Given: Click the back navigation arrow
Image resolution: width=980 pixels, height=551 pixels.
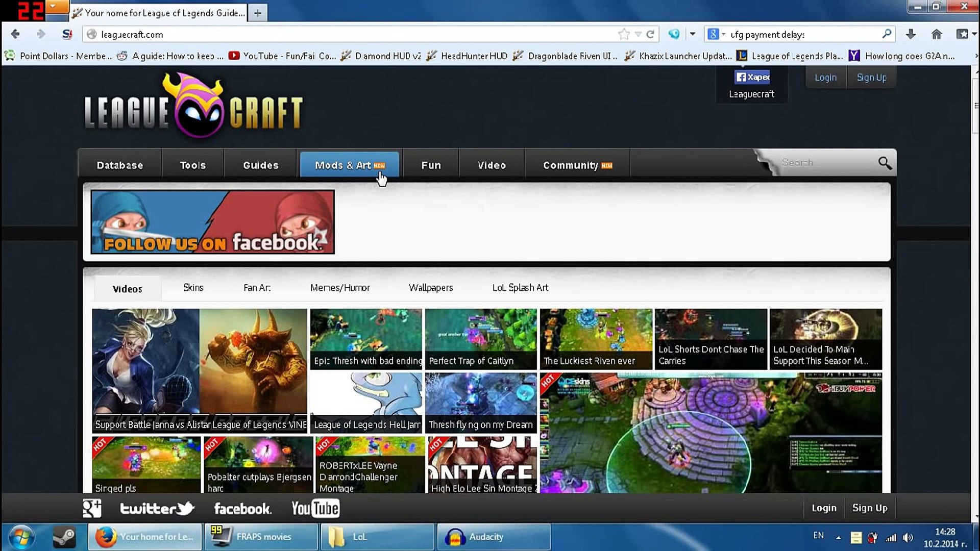Looking at the screenshot, I should click(15, 34).
